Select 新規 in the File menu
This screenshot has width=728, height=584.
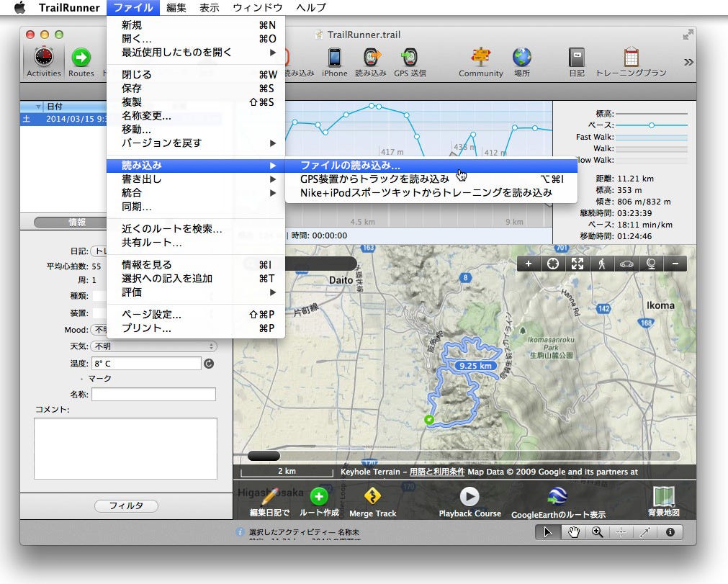195,25
